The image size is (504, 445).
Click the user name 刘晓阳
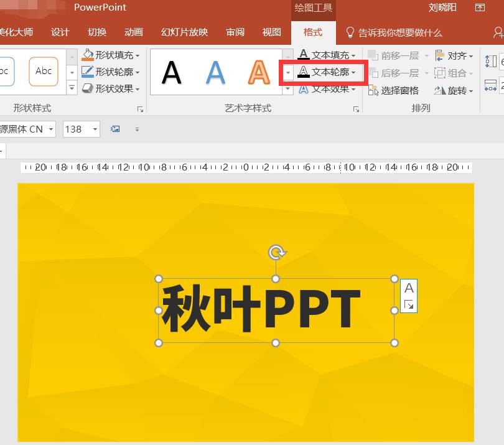click(442, 7)
